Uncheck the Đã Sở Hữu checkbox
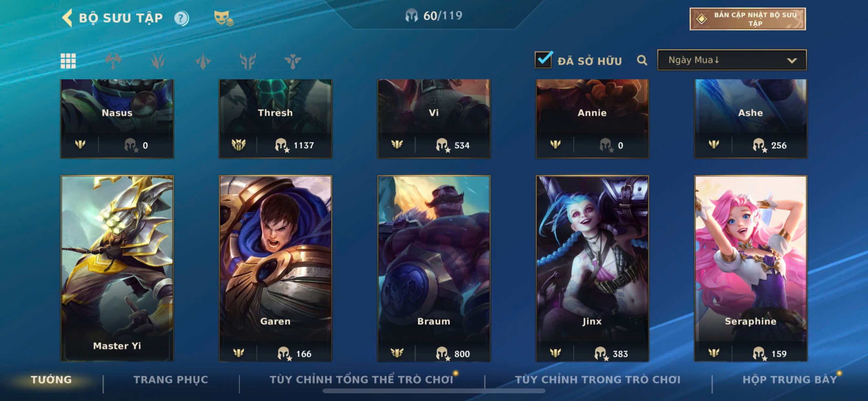This screenshot has height=401, width=868. pos(543,60)
